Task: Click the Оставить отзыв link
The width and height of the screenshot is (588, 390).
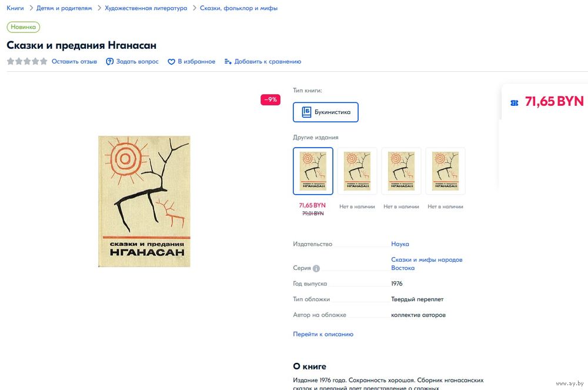Action: [x=74, y=62]
